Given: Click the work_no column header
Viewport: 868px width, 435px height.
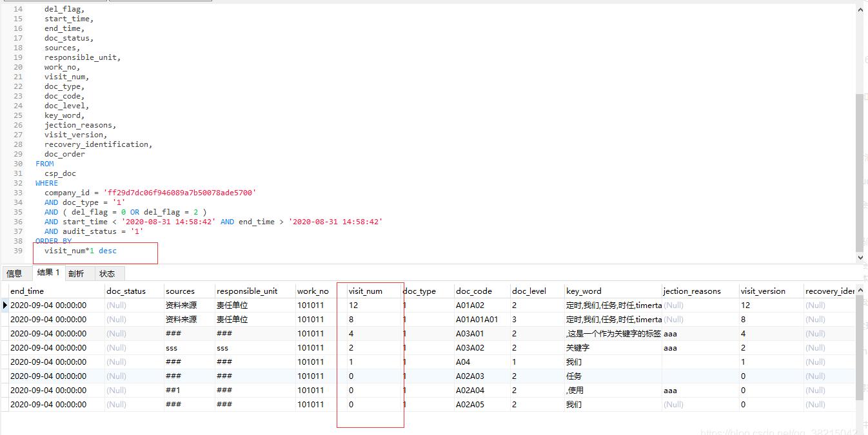Looking at the screenshot, I should (x=313, y=291).
